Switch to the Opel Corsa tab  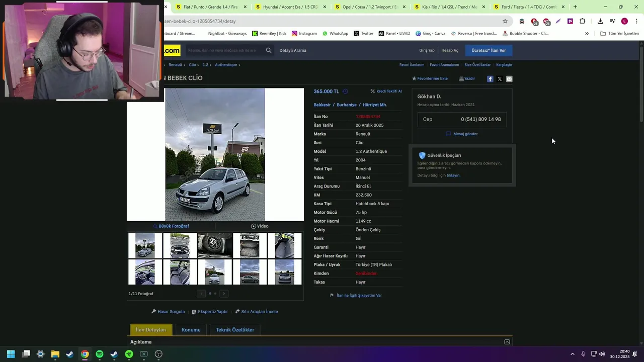pyautogui.click(x=370, y=7)
